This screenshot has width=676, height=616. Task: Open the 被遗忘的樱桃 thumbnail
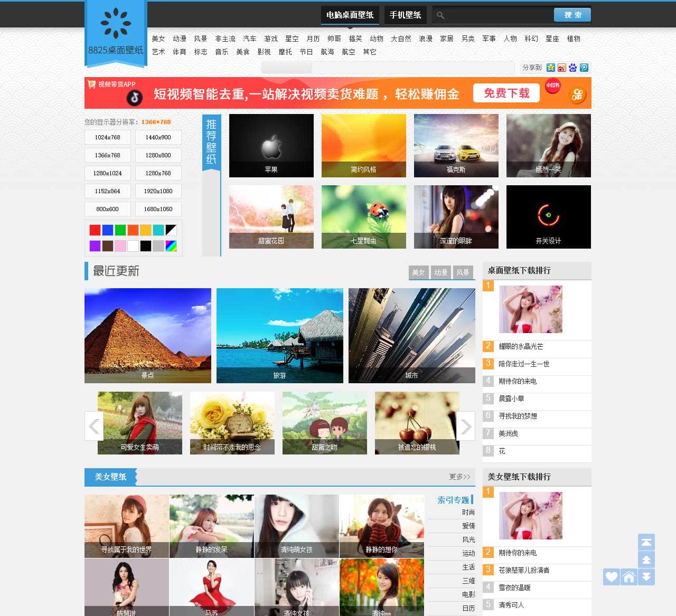(x=417, y=423)
